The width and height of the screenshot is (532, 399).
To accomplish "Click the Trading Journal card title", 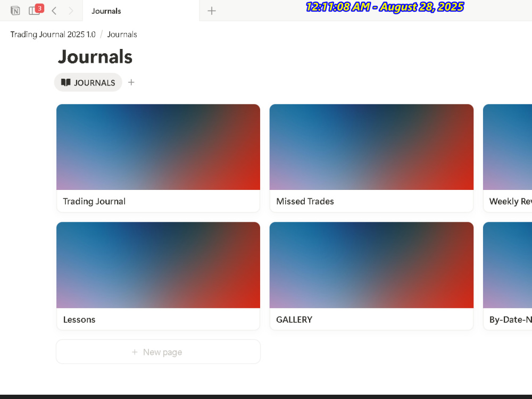I will [94, 201].
